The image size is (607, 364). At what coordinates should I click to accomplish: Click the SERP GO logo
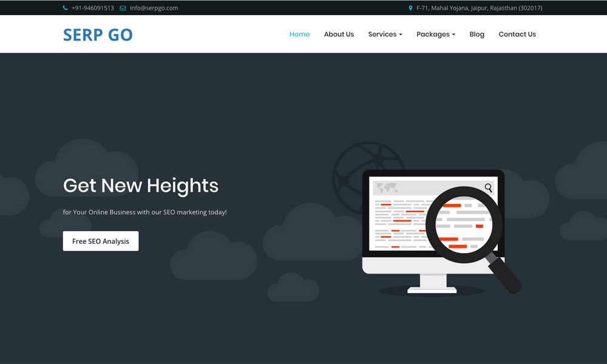pos(98,35)
